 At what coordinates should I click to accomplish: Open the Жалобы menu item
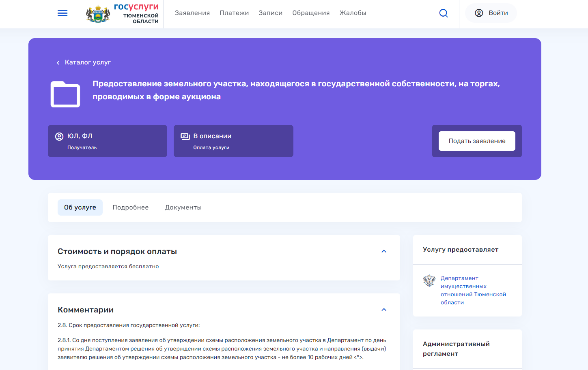coord(353,13)
